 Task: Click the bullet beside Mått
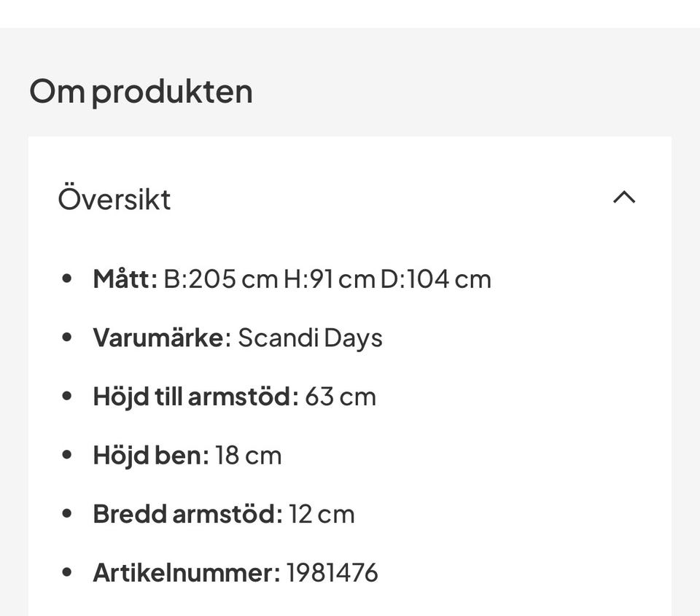point(68,278)
